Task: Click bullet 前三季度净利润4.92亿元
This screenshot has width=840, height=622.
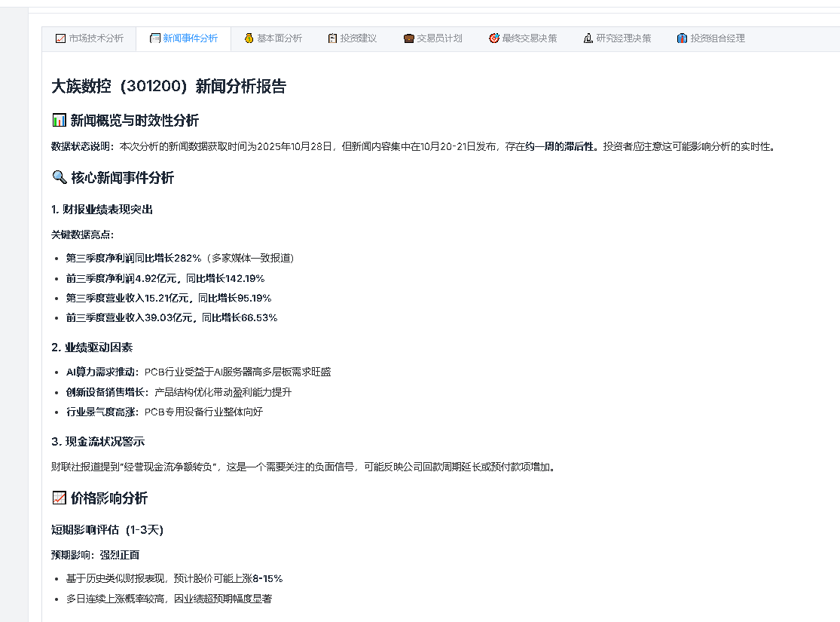Action: (x=165, y=278)
